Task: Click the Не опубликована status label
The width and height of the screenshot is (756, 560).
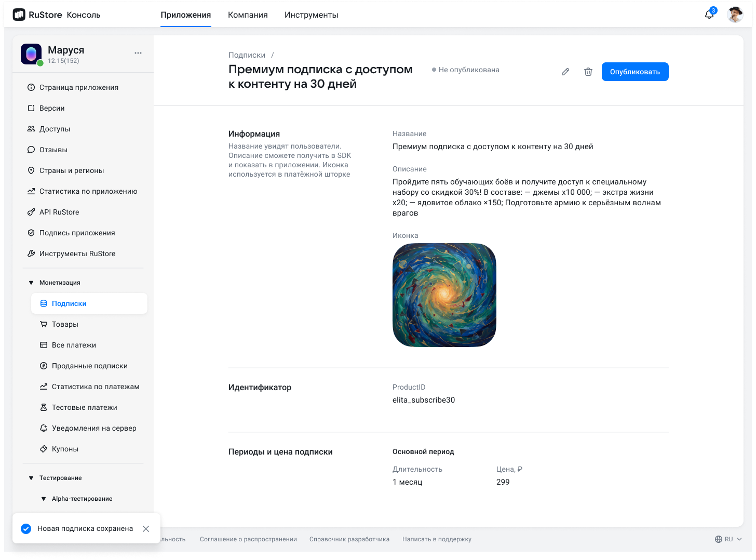Action: click(x=469, y=70)
